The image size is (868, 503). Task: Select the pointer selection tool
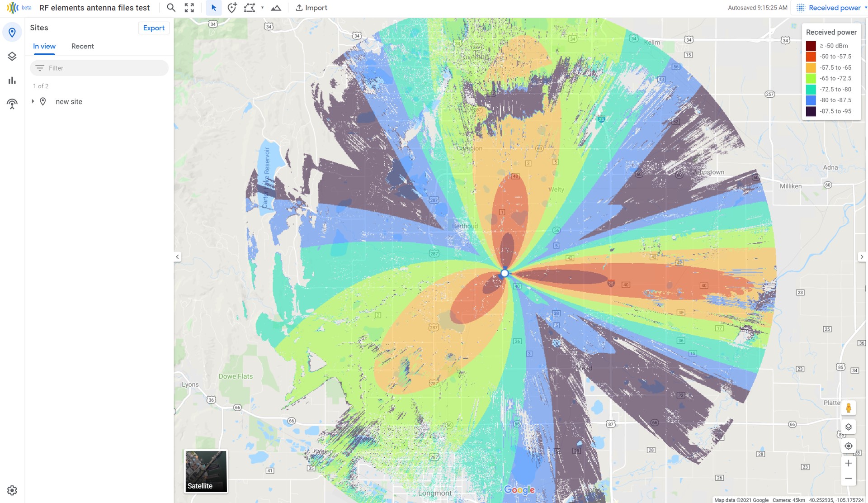pyautogui.click(x=214, y=8)
